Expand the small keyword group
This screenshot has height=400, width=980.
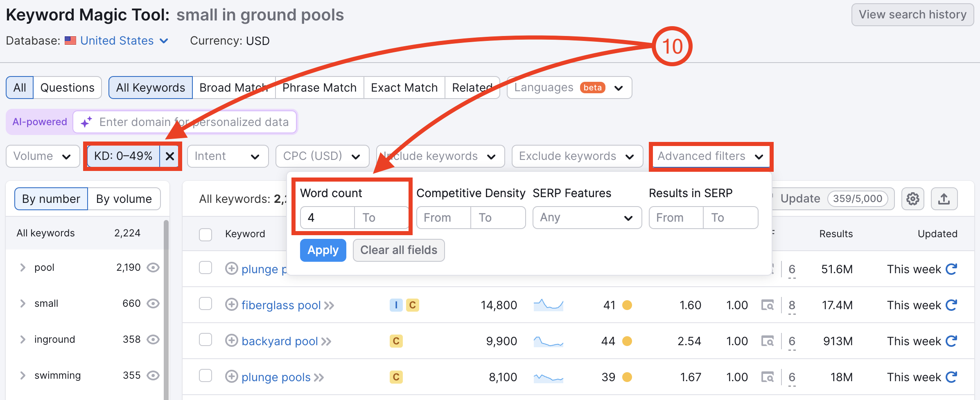tap(23, 303)
